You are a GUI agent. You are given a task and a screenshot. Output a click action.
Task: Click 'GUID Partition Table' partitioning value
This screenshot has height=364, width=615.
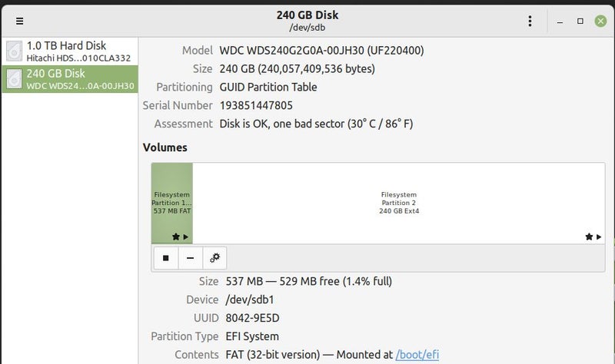[x=268, y=87]
